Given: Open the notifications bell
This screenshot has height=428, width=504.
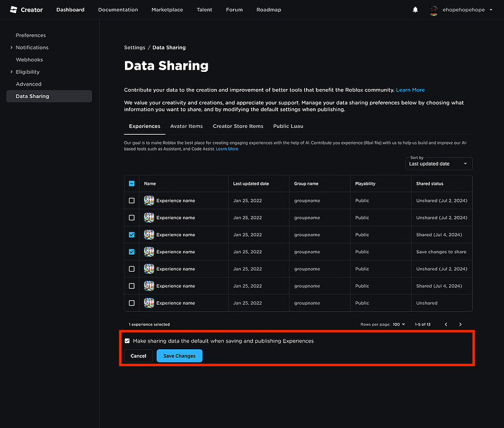Looking at the screenshot, I should point(415,10).
